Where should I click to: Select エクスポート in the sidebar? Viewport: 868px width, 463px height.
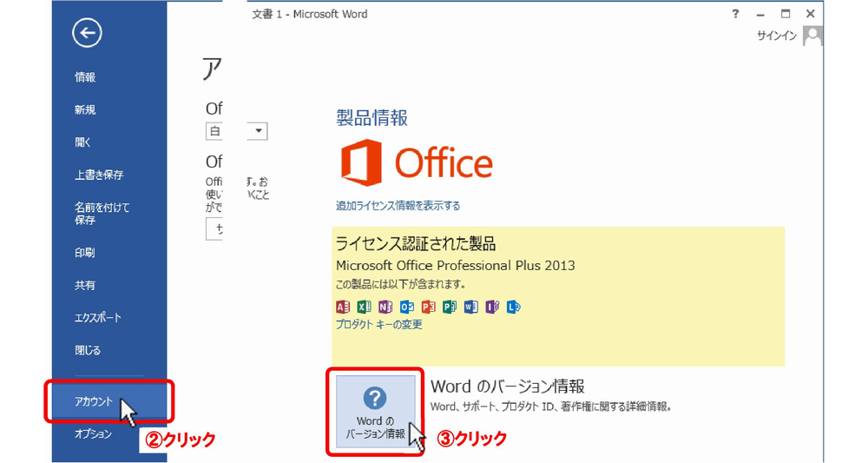click(98, 318)
